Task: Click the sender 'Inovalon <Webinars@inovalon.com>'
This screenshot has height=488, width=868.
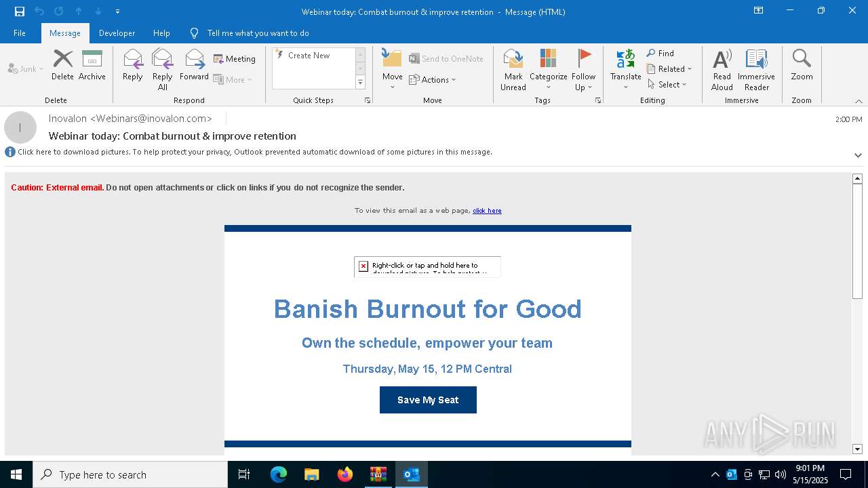Action: tap(130, 119)
